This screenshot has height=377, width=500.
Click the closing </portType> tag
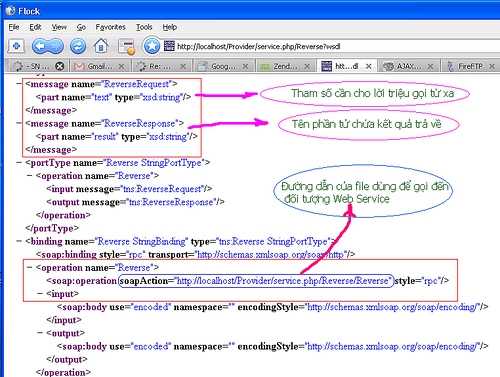coord(52,228)
